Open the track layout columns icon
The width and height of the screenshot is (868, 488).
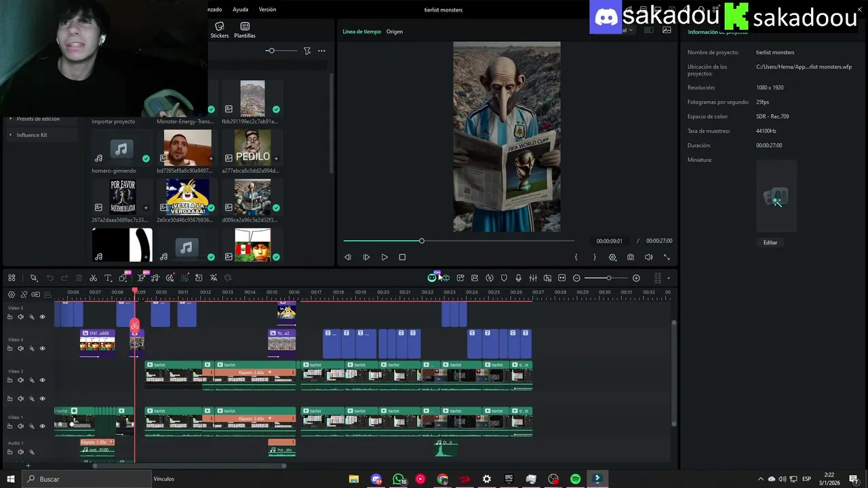tap(657, 278)
